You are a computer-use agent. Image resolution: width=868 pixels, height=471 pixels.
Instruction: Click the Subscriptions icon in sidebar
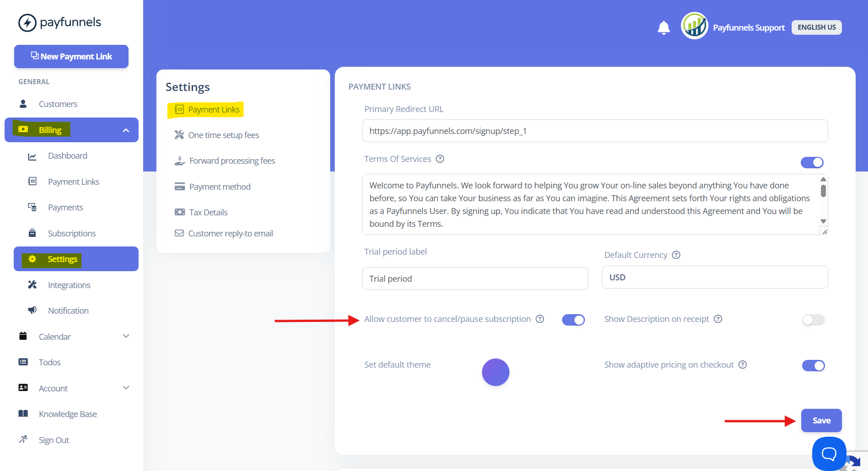(x=32, y=233)
